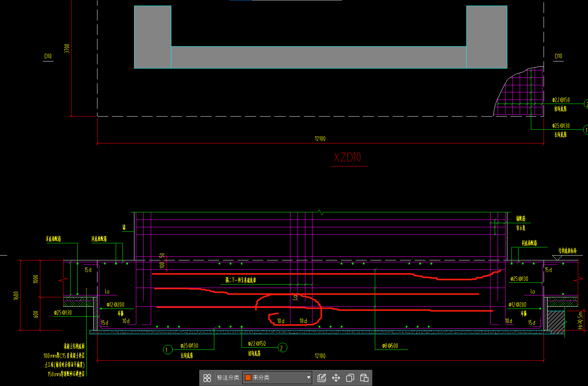Viewport: 588px width, 386px height.
Task: Click the edit annotation pencil icon
Action: click(x=321, y=378)
